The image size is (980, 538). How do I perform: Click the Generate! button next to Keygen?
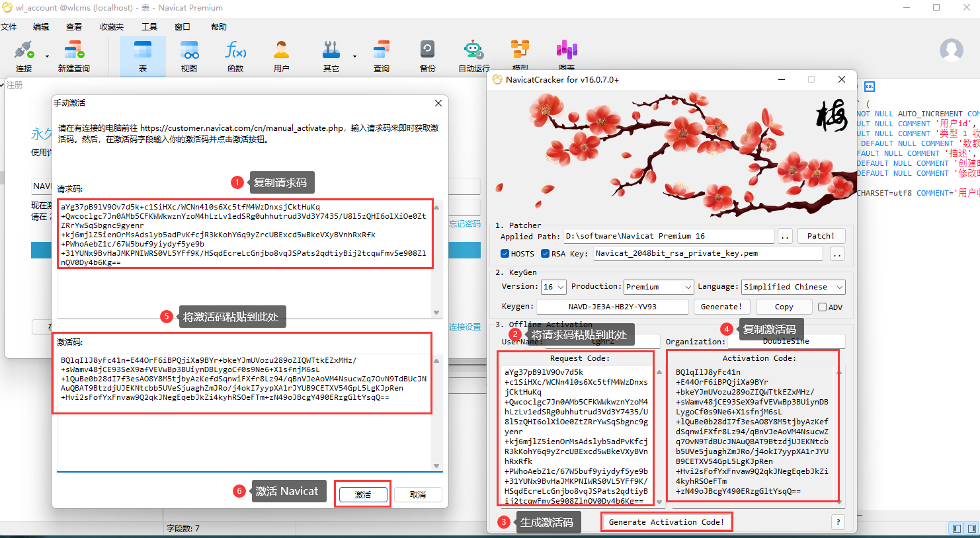click(721, 307)
